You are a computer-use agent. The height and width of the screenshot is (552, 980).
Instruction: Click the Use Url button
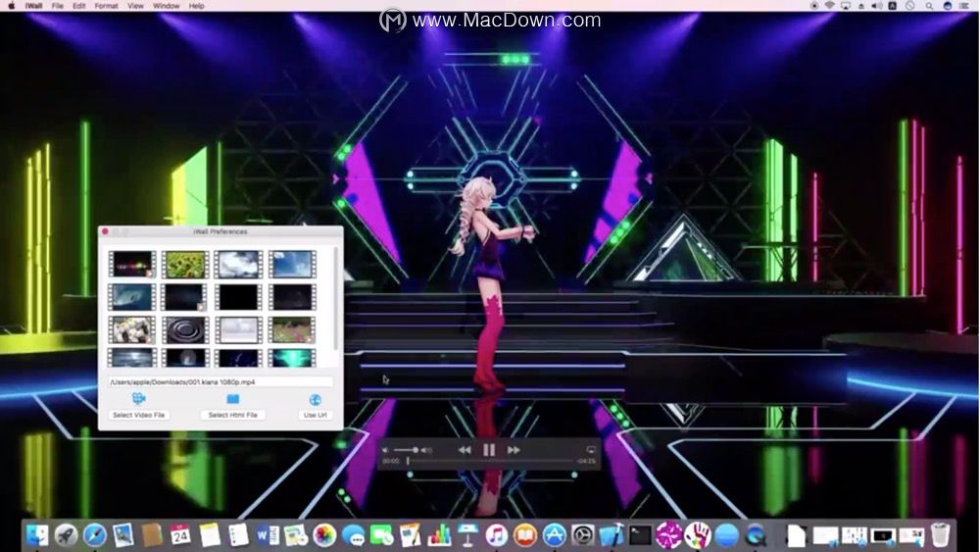coord(315,415)
